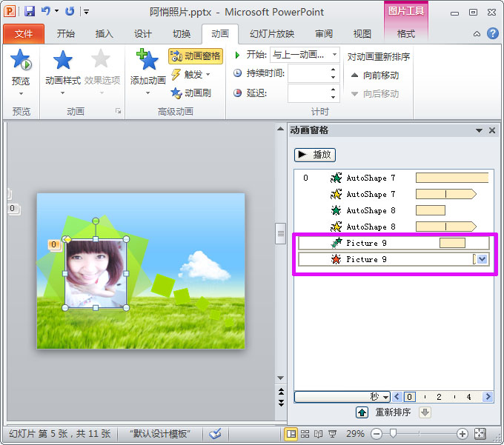Viewport: 504px width, 445px height.
Task: Switch to Reading view icon
Action: 318,434
